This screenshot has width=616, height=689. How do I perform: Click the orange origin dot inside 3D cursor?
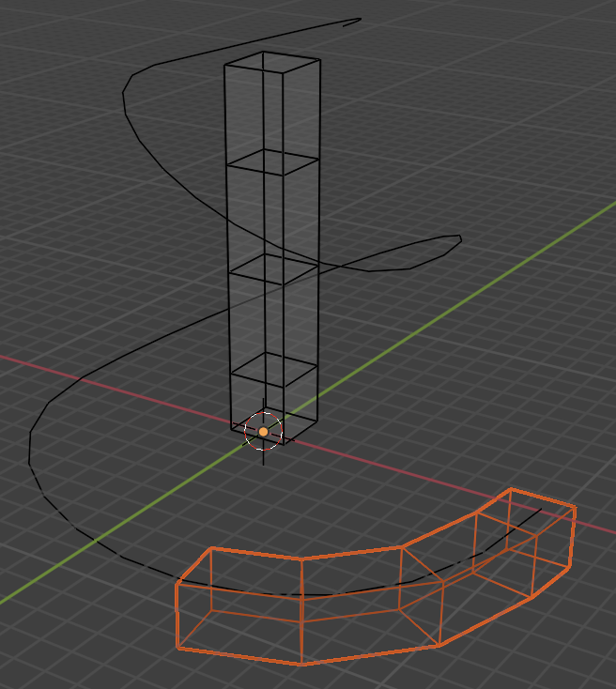[263, 432]
